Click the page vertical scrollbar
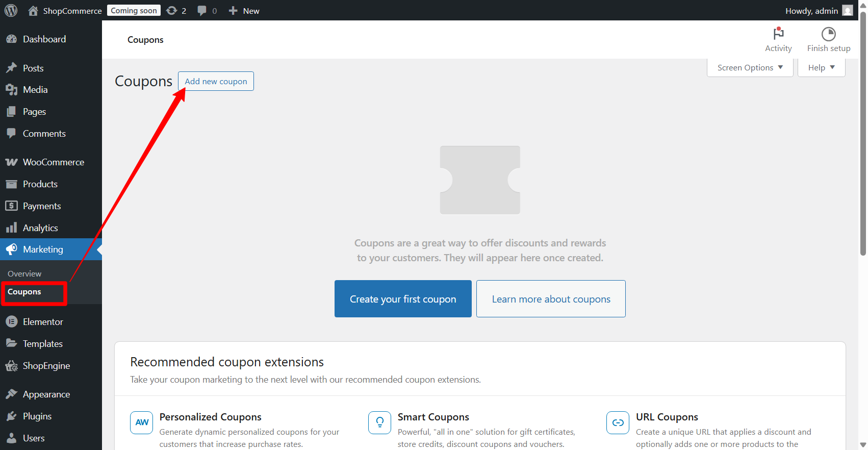The image size is (868, 450). (x=863, y=133)
